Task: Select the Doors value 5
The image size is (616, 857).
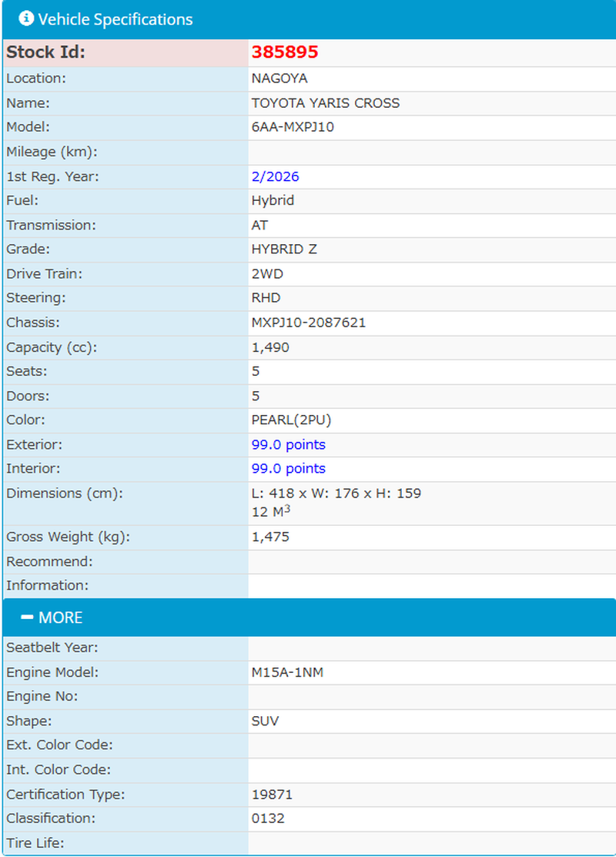Action: (255, 396)
